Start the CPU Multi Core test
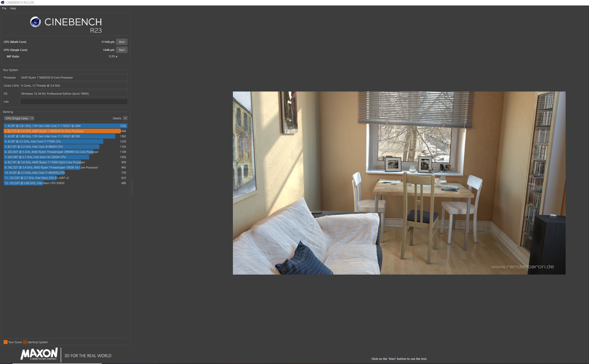Image resolution: width=589 pixels, height=364 pixels. (x=121, y=42)
